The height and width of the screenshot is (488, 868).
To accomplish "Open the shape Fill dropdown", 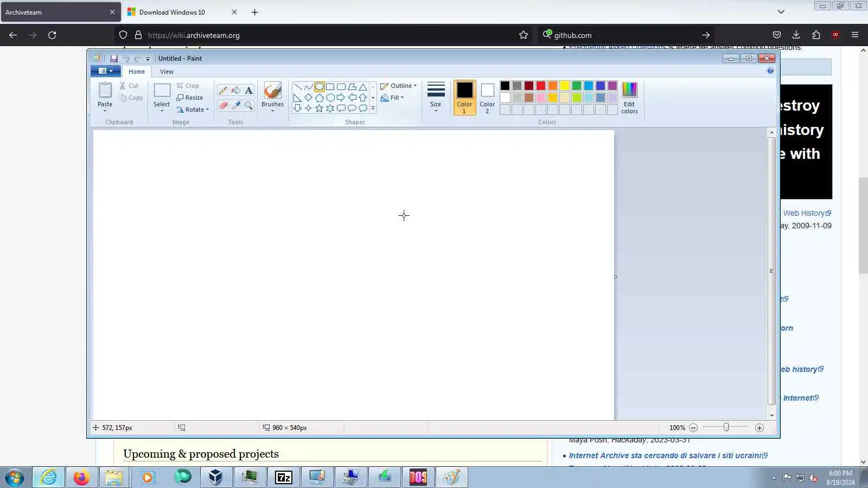I will click(392, 98).
